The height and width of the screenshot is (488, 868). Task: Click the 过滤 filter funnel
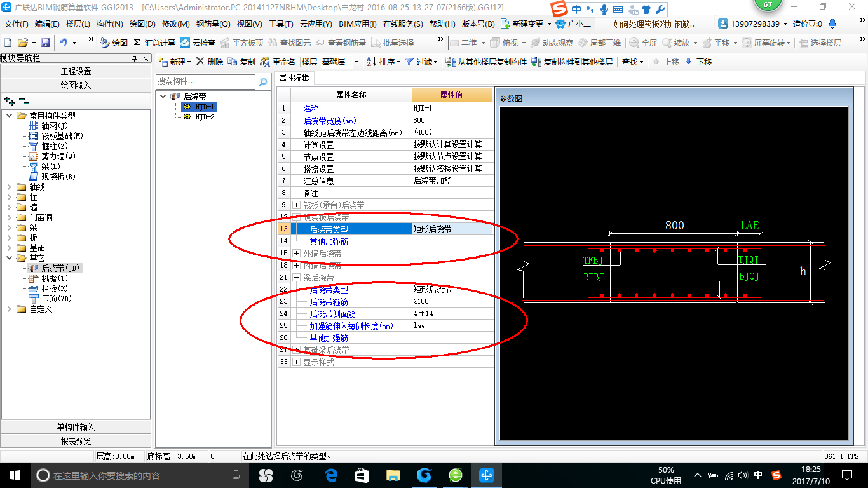[421, 62]
